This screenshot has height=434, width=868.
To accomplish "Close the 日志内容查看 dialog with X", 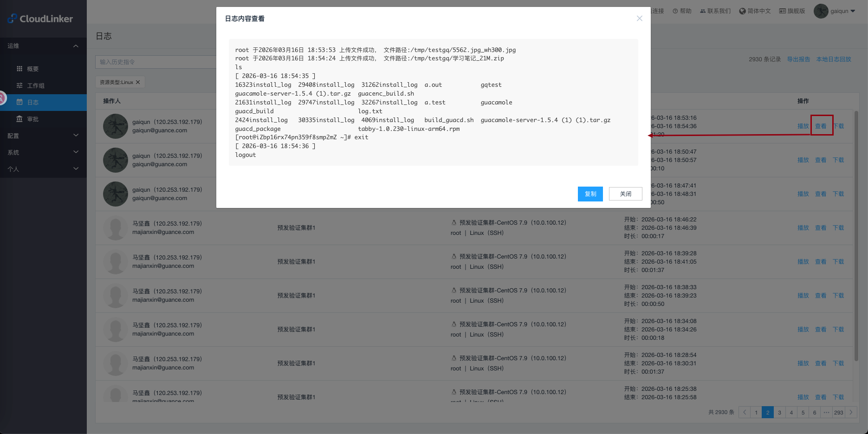I will coord(639,19).
